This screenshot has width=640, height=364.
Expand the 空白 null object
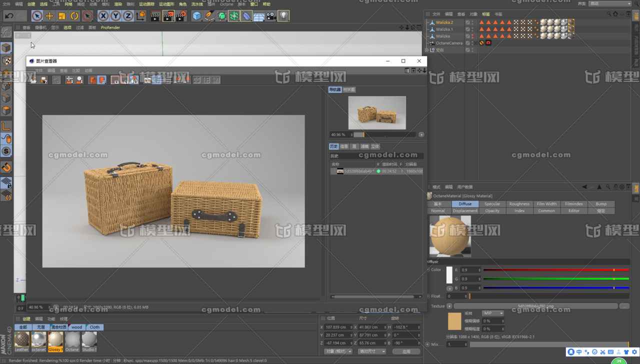426,50
